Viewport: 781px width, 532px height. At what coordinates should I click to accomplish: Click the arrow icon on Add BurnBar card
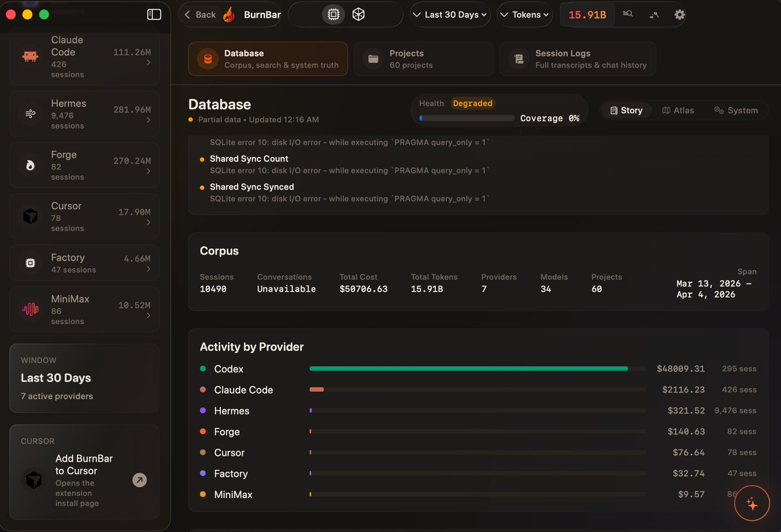(x=139, y=480)
